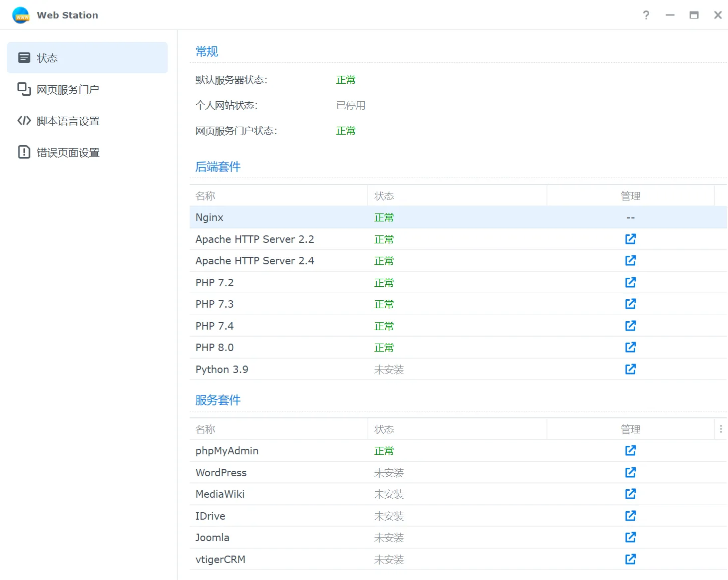
Task: Minimize the Web Station window
Action: click(x=670, y=15)
